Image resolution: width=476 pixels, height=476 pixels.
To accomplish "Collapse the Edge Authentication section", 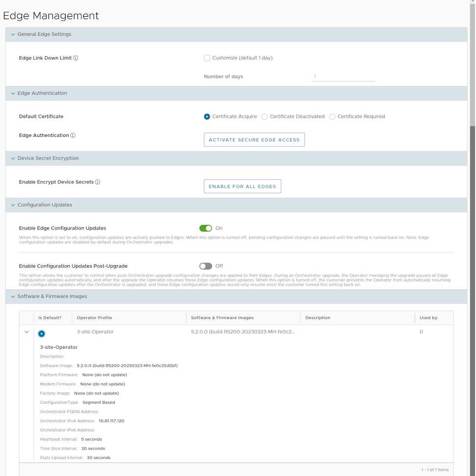I will [13, 93].
